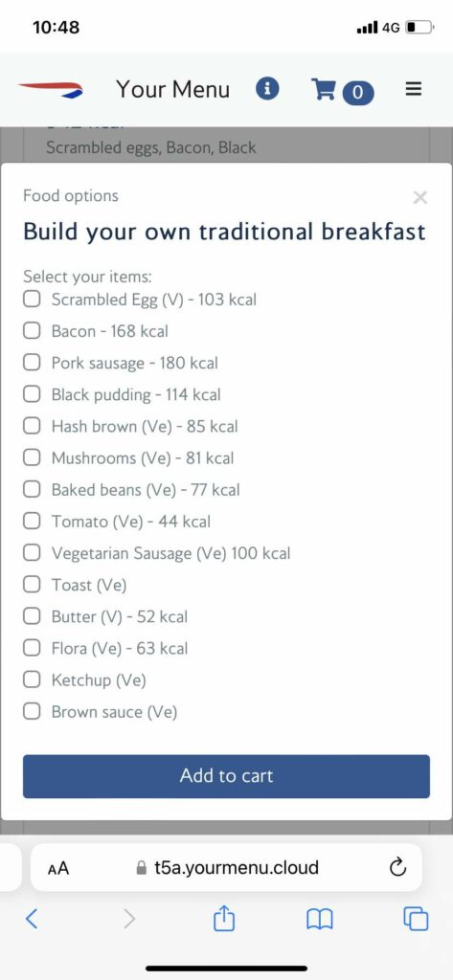Close the Food options dialog
Screen dimensions: 453x980
pyautogui.click(x=420, y=197)
